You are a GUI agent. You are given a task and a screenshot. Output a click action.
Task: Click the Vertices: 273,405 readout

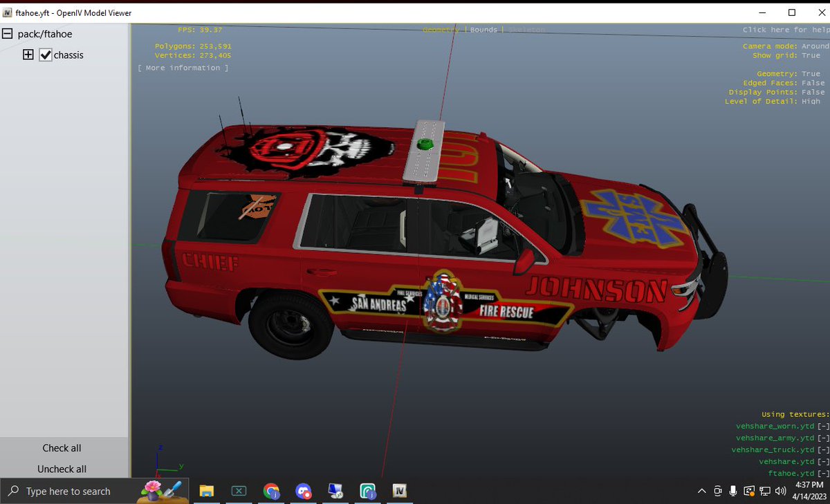click(x=193, y=55)
